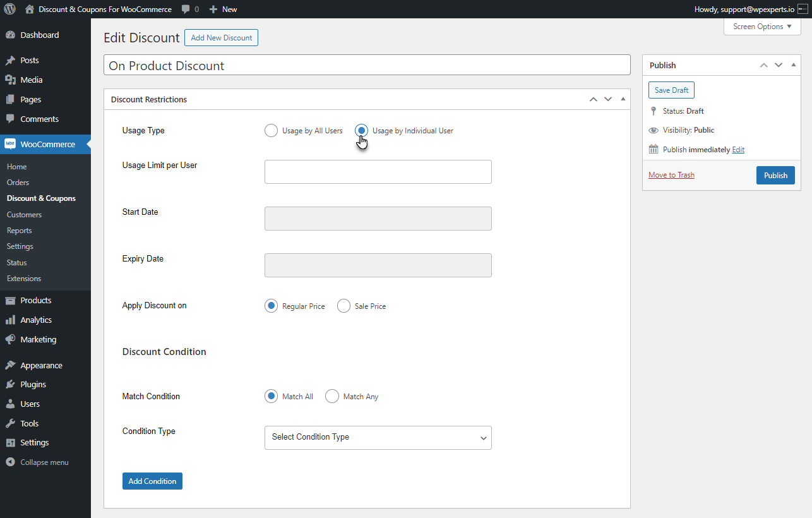812x518 pixels.
Task: Select the Match Any radio button
Action: 332,397
